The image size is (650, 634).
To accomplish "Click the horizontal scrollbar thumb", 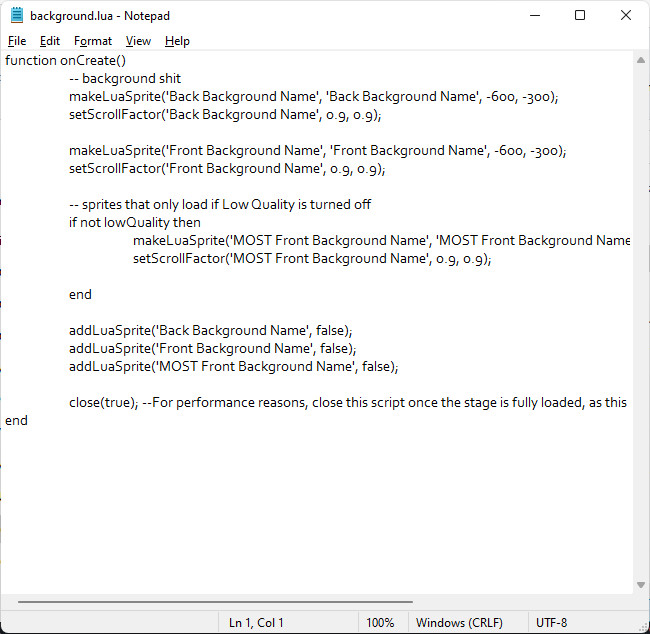I will 215,602.
